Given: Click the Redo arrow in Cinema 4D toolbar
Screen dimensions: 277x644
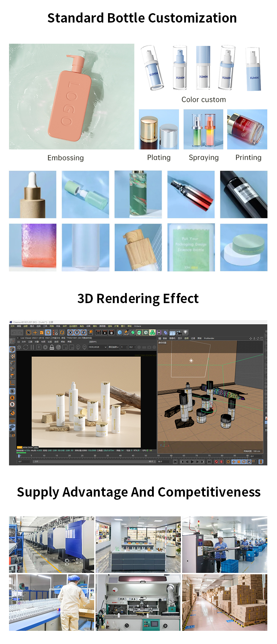Looking at the screenshot, I should [20, 332].
